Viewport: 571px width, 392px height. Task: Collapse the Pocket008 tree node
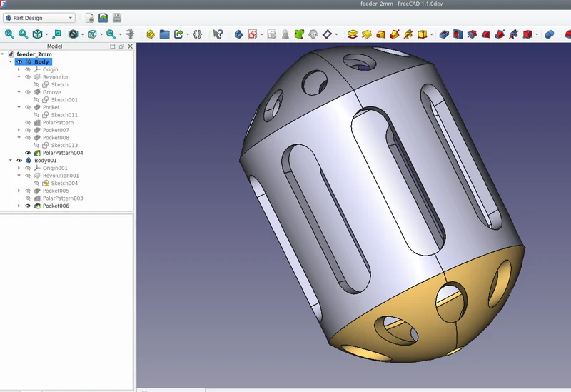click(x=19, y=138)
